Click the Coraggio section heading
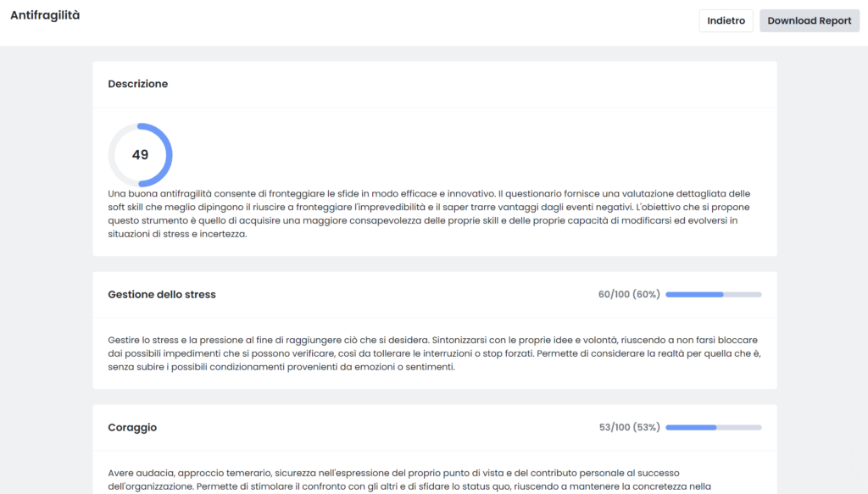Image resolution: width=868 pixels, height=494 pixels. pos(132,427)
